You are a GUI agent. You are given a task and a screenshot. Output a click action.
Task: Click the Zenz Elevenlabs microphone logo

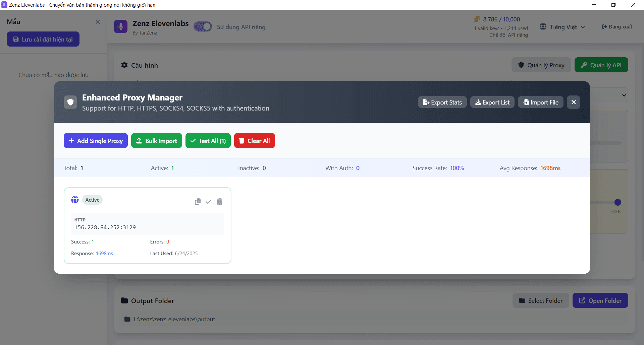pos(121,26)
